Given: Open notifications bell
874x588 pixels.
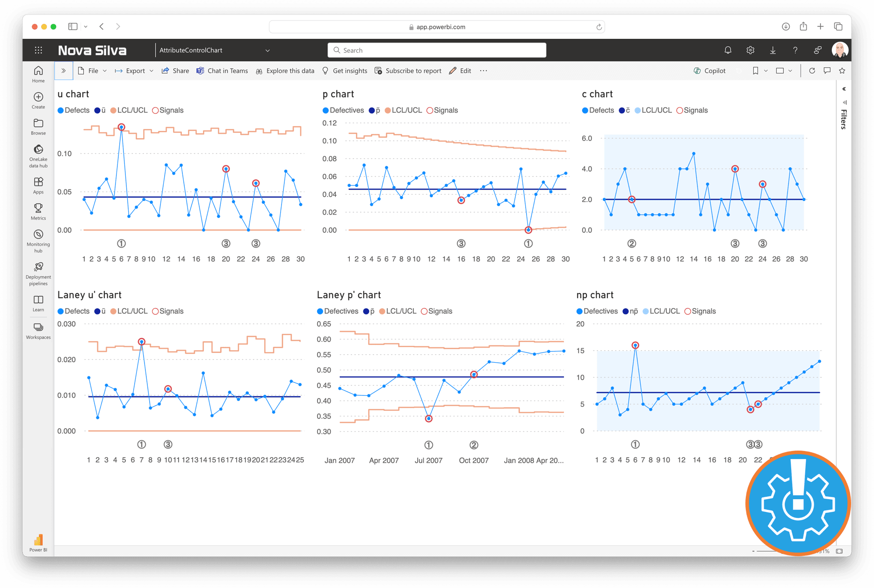Looking at the screenshot, I should tap(728, 50).
